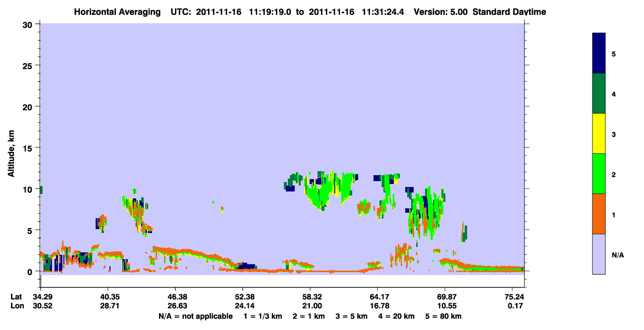644x330 pixels.
Task: Click the latitude value '58.32'
Action: pyautogui.click(x=310, y=297)
